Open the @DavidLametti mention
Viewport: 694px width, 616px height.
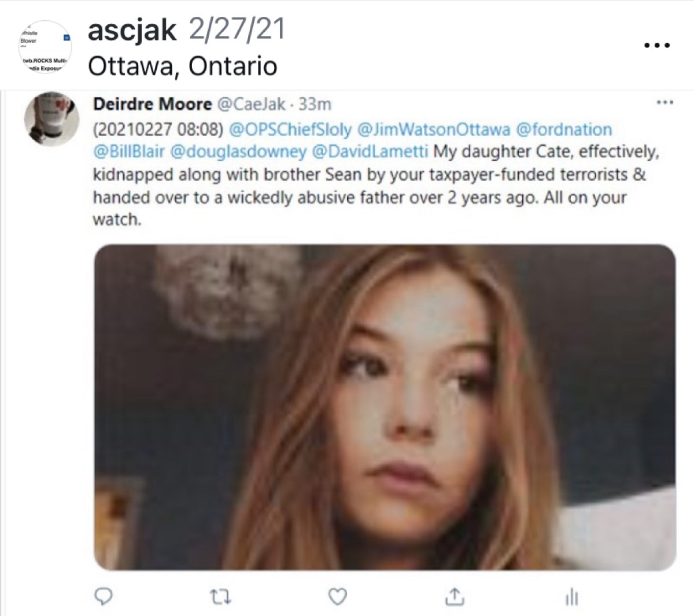(370, 152)
